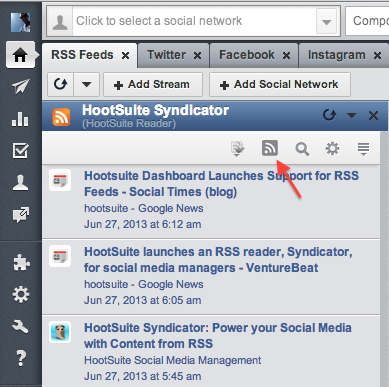Image resolution: width=389 pixels, height=387 pixels.
Task: Switch to the Twitter tab
Action: click(166, 55)
